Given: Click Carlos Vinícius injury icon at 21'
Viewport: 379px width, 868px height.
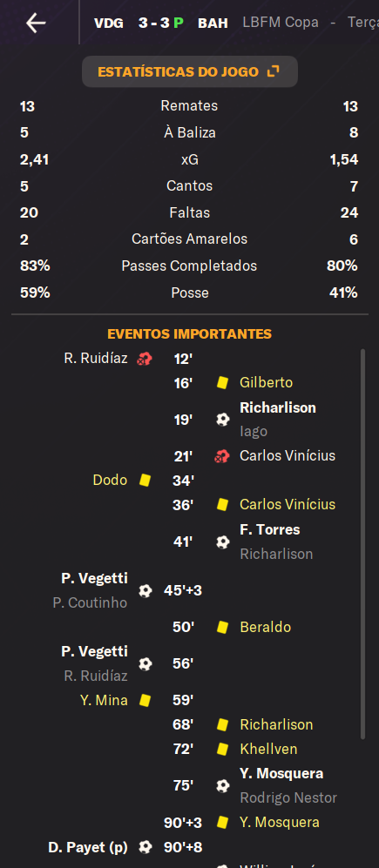Looking at the screenshot, I should click(222, 456).
